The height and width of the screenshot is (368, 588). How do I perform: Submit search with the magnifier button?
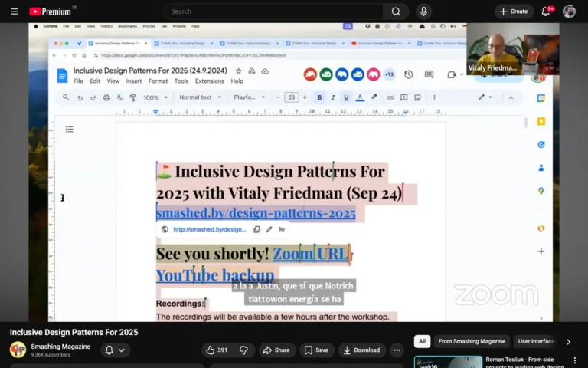[x=396, y=11]
